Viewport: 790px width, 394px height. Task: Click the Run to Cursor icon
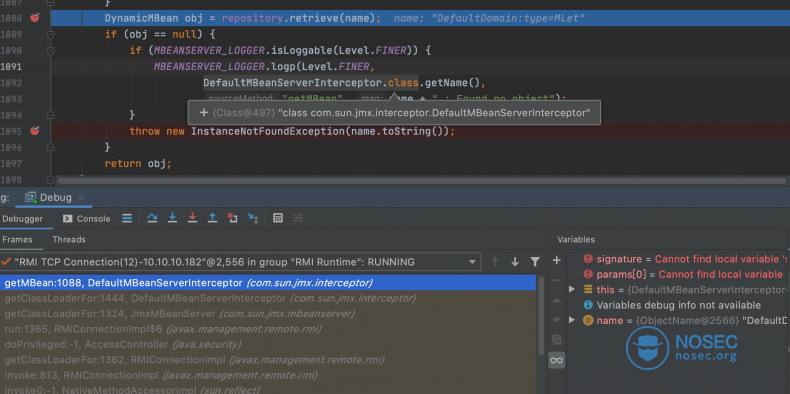pyautogui.click(x=253, y=218)
